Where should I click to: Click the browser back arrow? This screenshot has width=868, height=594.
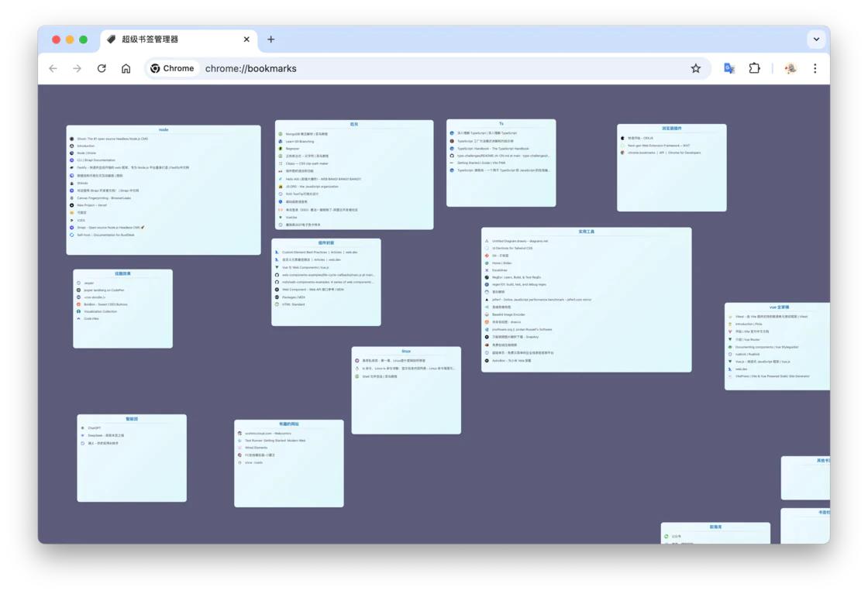coord(53,68)
